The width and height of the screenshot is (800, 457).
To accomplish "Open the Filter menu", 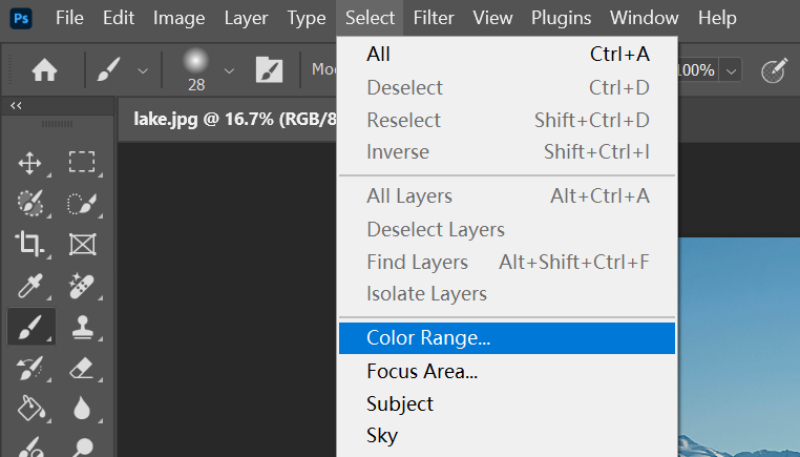I will point(434,18).
